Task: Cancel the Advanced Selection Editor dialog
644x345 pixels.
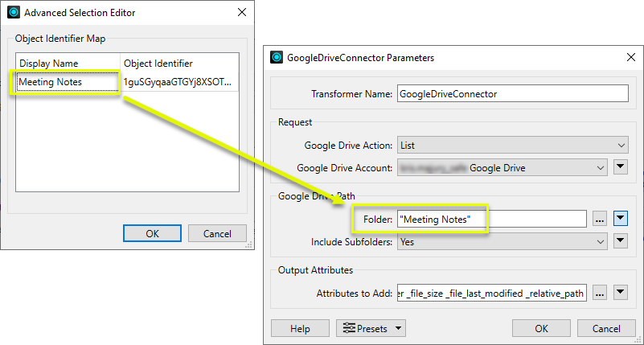Action: point(217,233)
